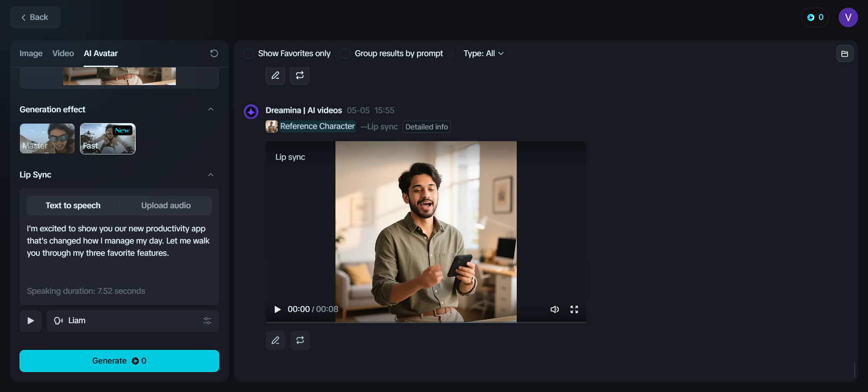The image size is (868, 392).
Task: Click the 00:00 / 00:08 time display
Action: 313,309
